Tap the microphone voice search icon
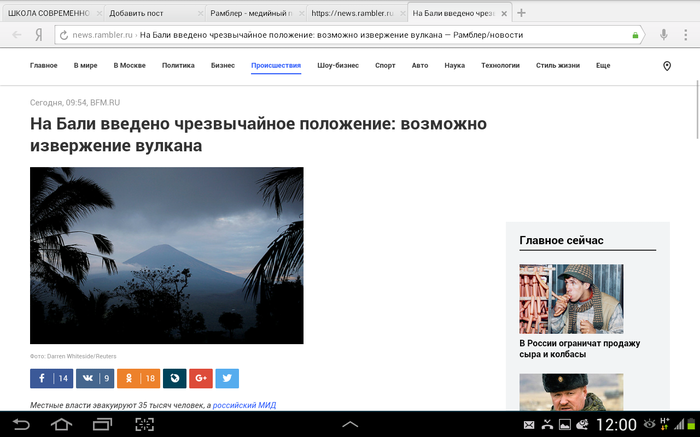This screenshot has height=437, width=700. 663,34
